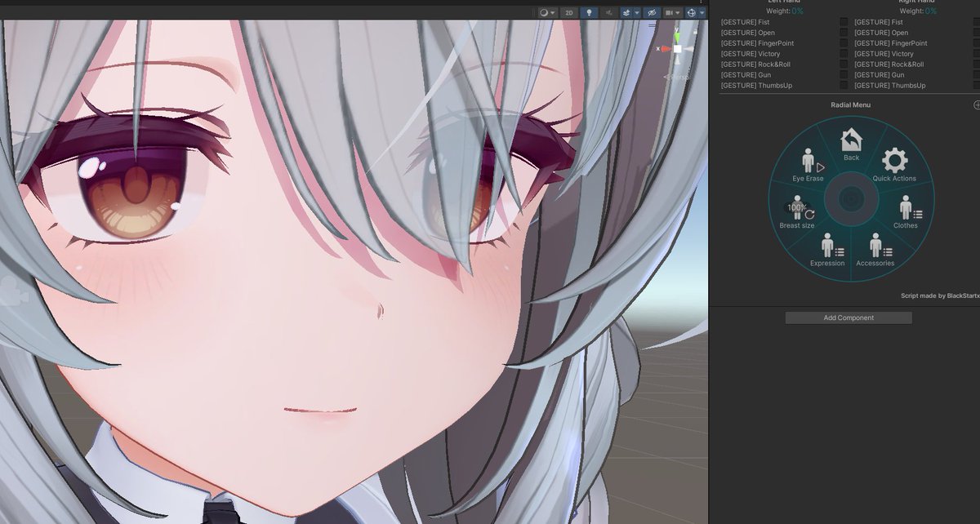
Task: Click green Y axis on orientation gizmo
Action: pyautogui.click(x=677, y=37)
